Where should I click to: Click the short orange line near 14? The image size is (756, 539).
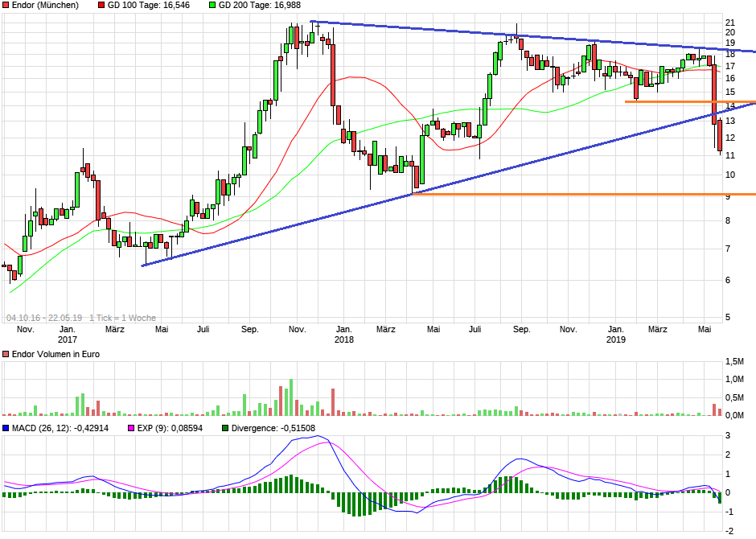pos(690,101)
